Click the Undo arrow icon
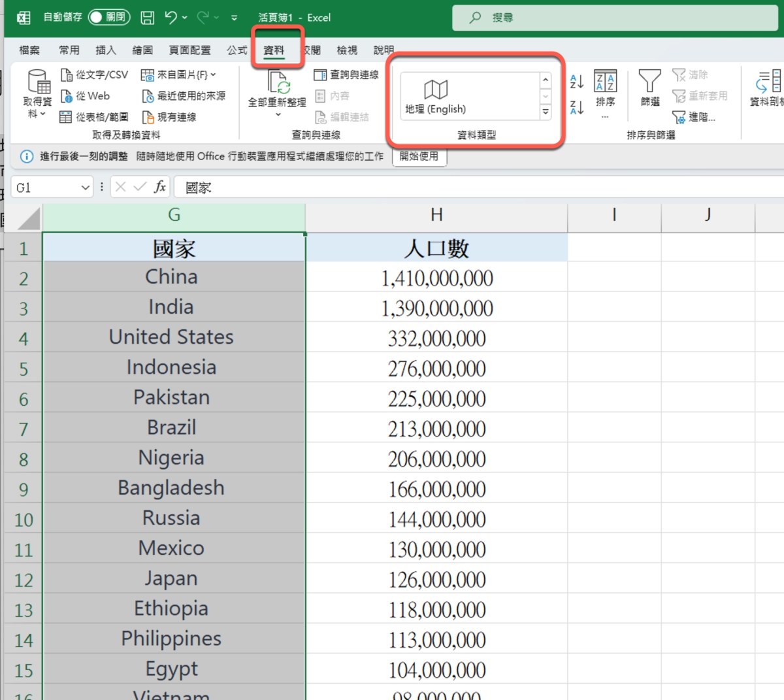784x700 pixels. 171,18
